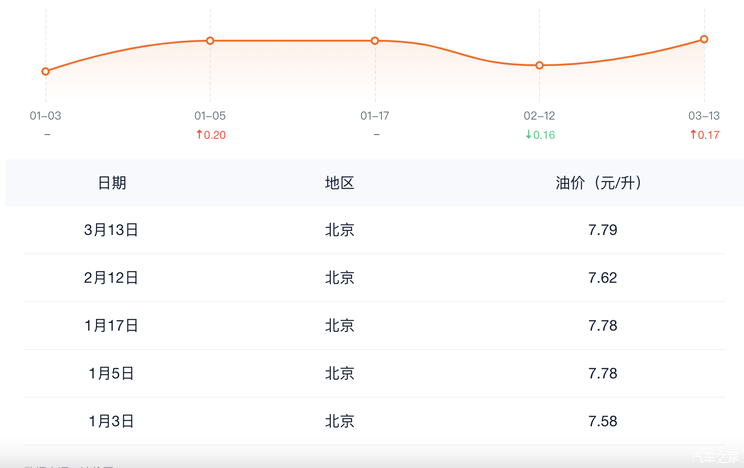Click the 日期 column header
The height and width of the screenshot is (468, 744).
[112, 183]
